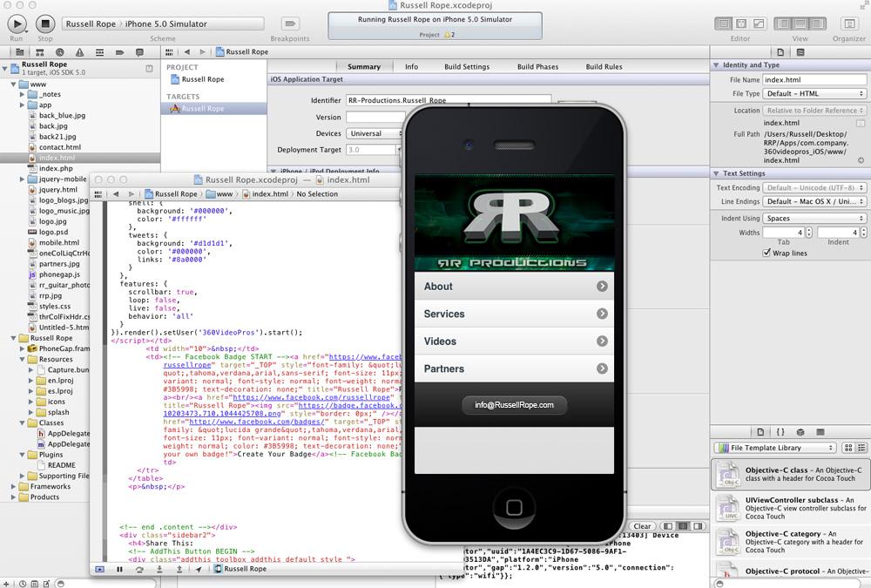Image resolution: width=871 pixels, height=588 pixels.
Task: Click Clear in the debug console
Action: pyautogui.click(x=642, y=526)
